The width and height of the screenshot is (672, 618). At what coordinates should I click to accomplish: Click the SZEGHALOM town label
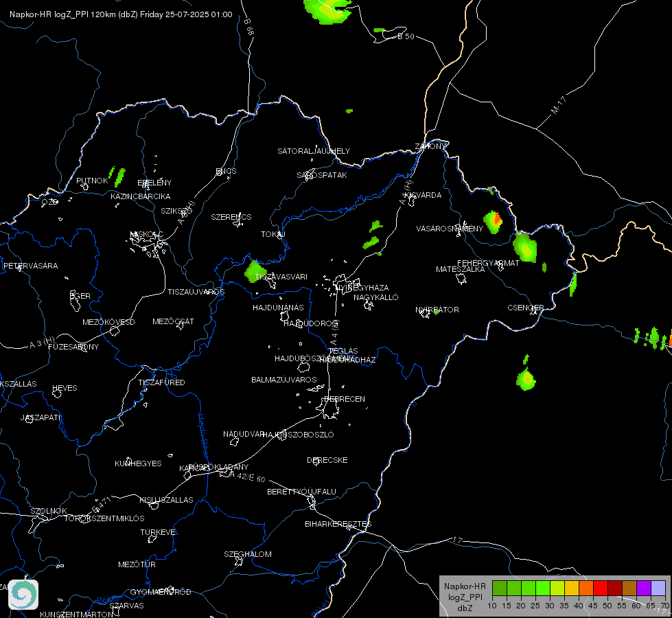248,554
